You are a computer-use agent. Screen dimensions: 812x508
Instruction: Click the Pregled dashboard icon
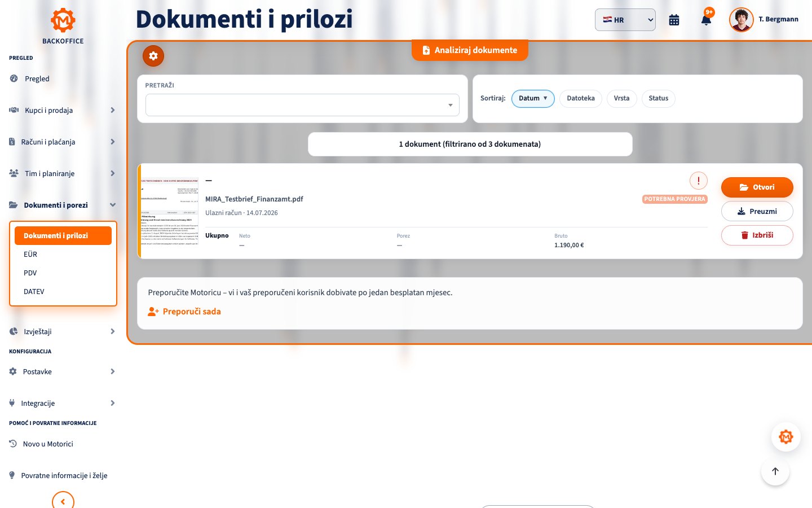tap(14, 78)
